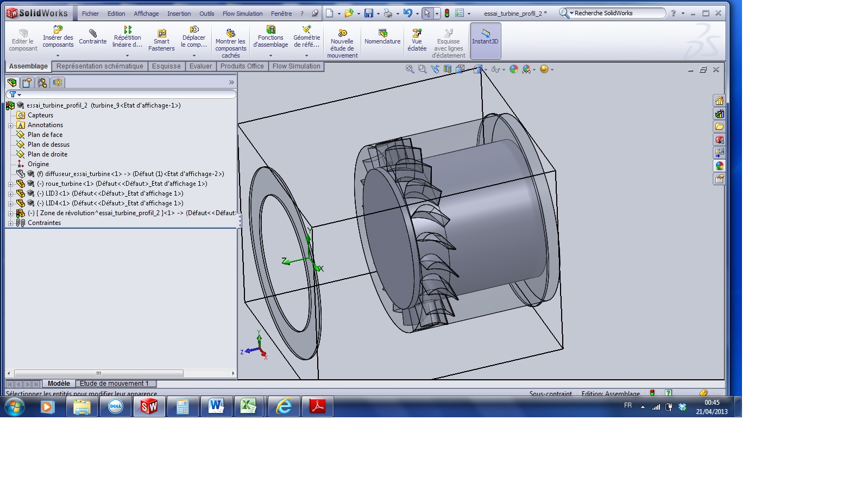Viewport: 868px width, 489px height.
Task: Click Zoom to area magnifier icon
Action: pos(422,69)
